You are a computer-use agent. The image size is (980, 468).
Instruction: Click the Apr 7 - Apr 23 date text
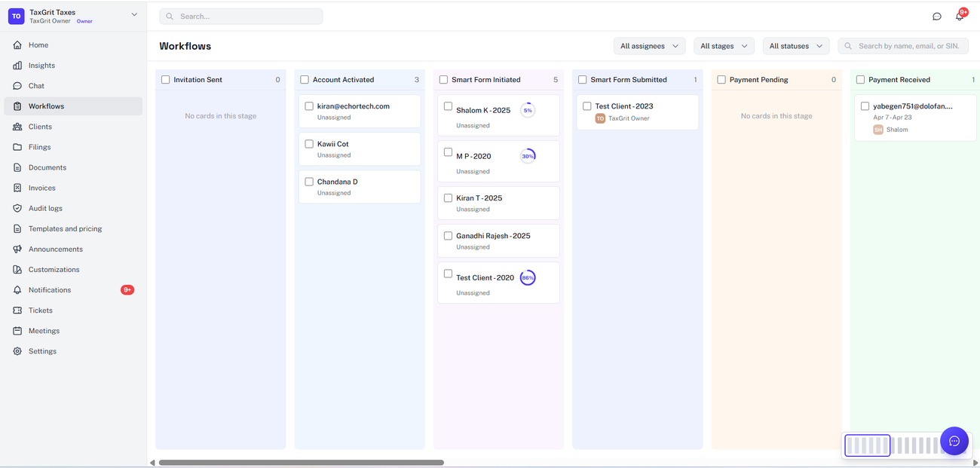click(893, 118)
